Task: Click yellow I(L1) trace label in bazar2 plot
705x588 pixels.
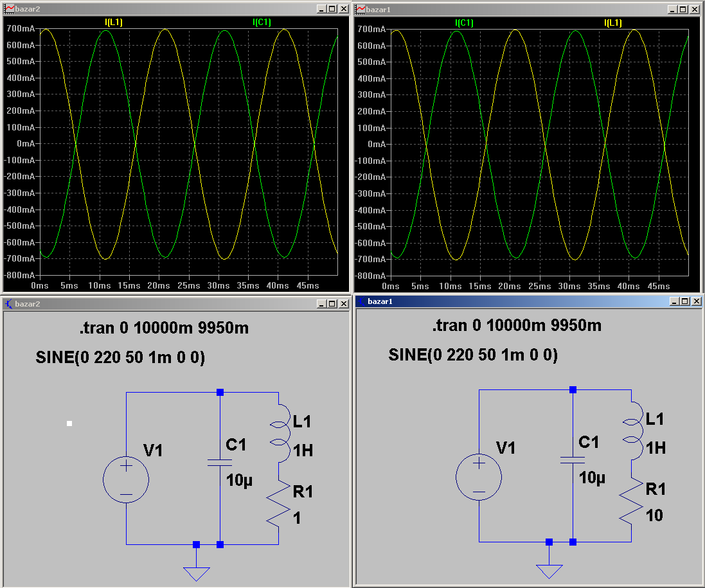Action: click(x=114, y=22)
